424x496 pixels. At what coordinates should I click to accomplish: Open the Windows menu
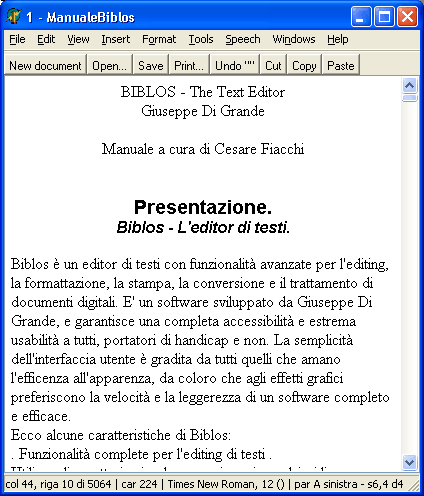tap(294, 39)
